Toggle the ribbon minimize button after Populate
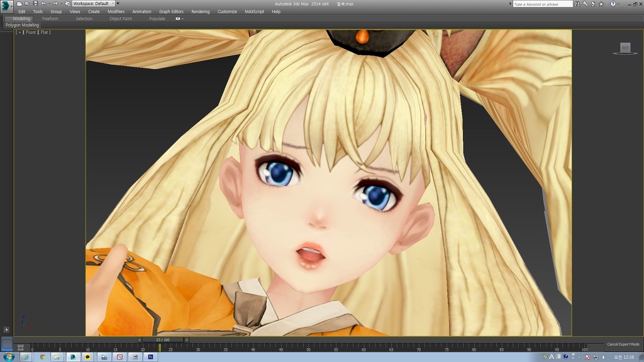Screen dimensions: 644x362 click(x=178, y=18)
